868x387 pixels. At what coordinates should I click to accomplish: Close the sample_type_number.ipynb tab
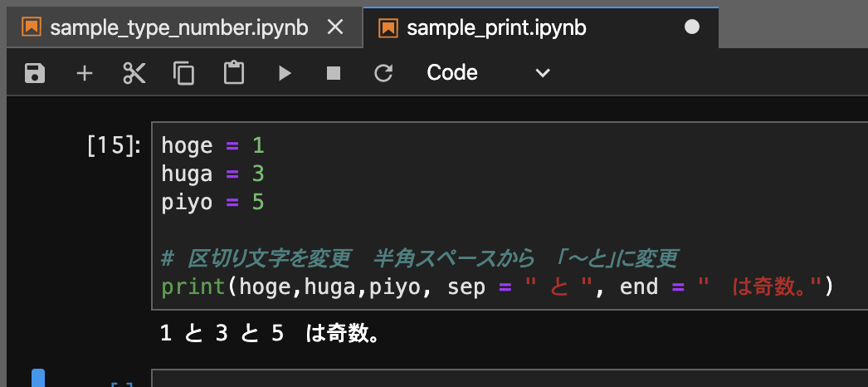(x=335, y=27)
